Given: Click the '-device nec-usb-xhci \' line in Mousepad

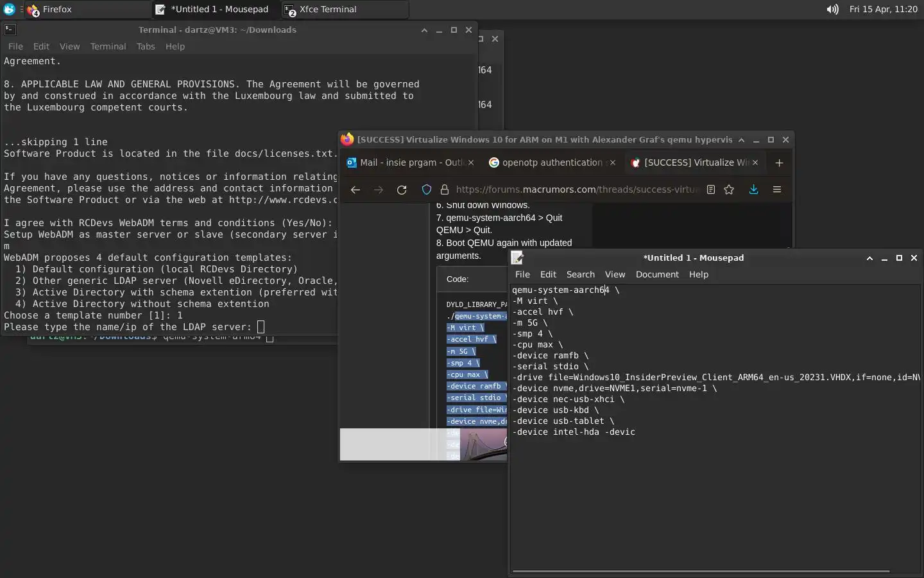Looking at the screenshot, I should 569,399.
